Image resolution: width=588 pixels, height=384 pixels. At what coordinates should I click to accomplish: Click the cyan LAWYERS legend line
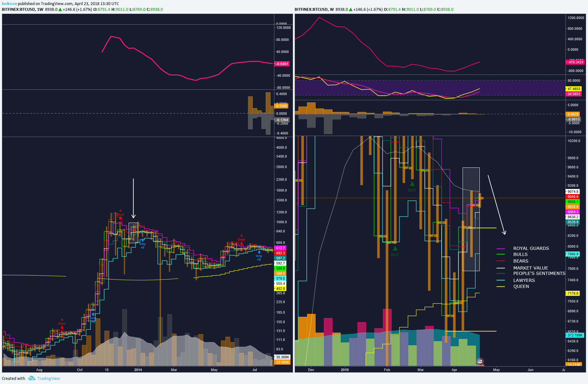[x=501, y=280]
